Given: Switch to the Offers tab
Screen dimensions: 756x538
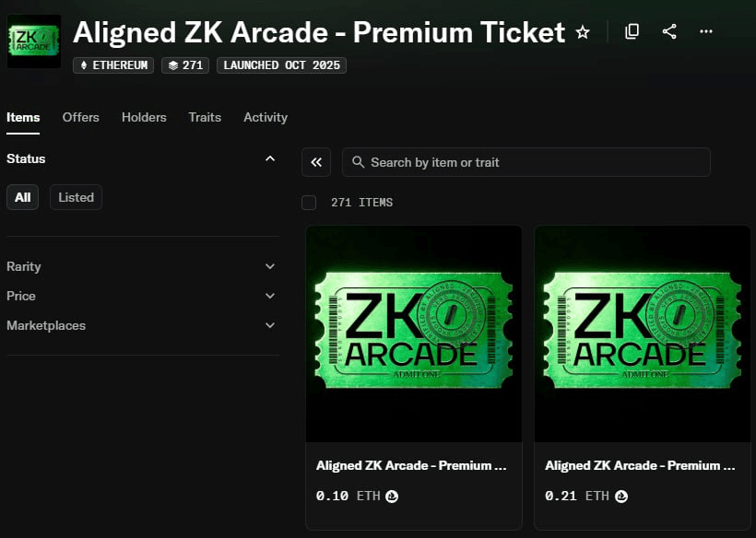Looking at the screenshot, I should pyautogui.click(x=81, y=117).
